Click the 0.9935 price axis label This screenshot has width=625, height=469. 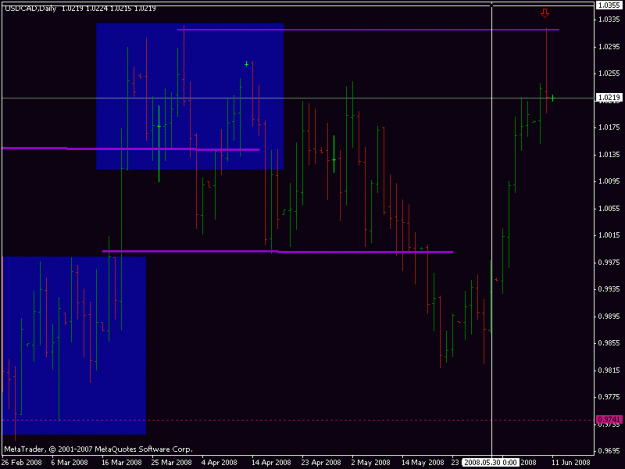(609, 289)
